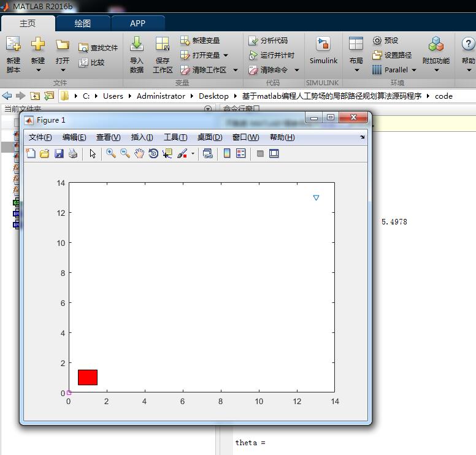Click 分析代码 analyze code button
Screen dimensions: 476x455
tap(267, 40)
